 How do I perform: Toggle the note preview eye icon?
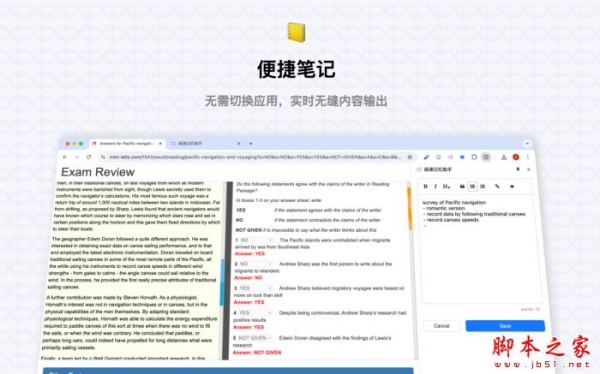(512, 186)
